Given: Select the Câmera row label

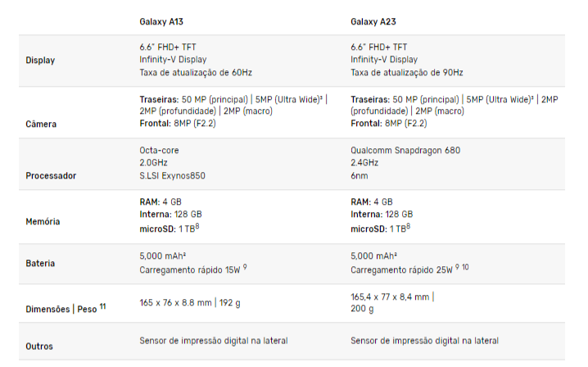Looking at the screenshot, I should click(41, 125).
